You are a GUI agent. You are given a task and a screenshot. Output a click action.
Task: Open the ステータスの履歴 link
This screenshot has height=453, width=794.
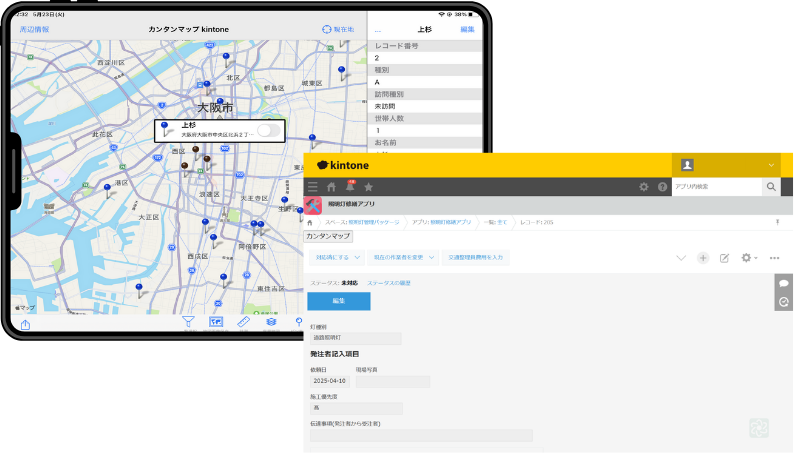(x=389, y=283)
